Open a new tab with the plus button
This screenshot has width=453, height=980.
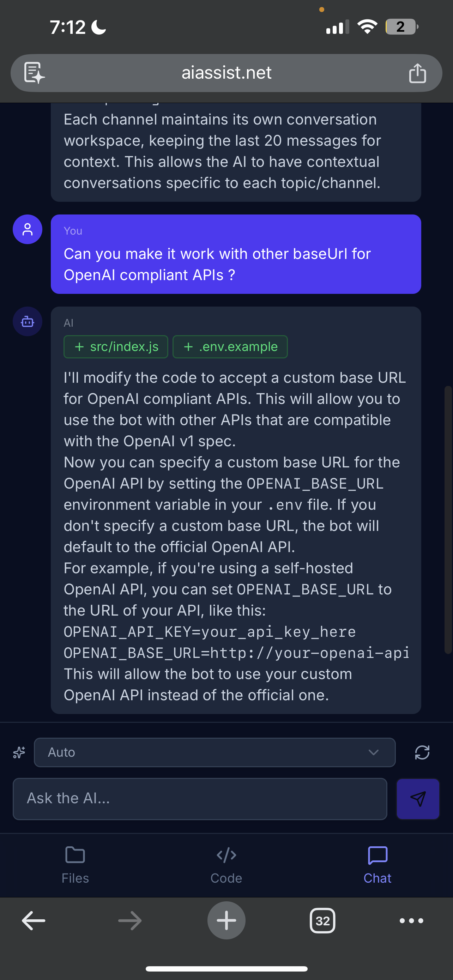point(226,921)
